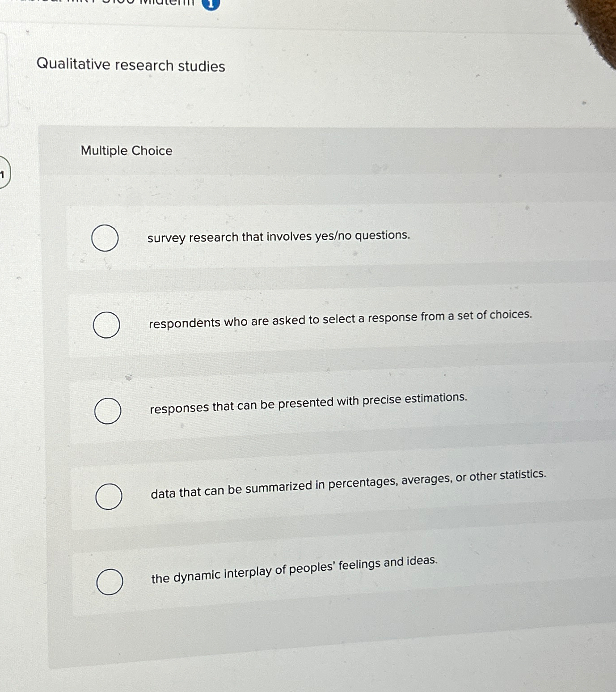Viewport: 616px width, 692px height.
Task: Click the text about respondents selecting responses
Action: (340, 320)
